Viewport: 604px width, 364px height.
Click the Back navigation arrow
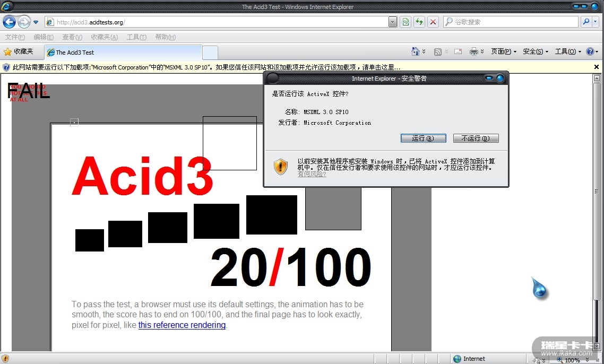pos(9,22)
